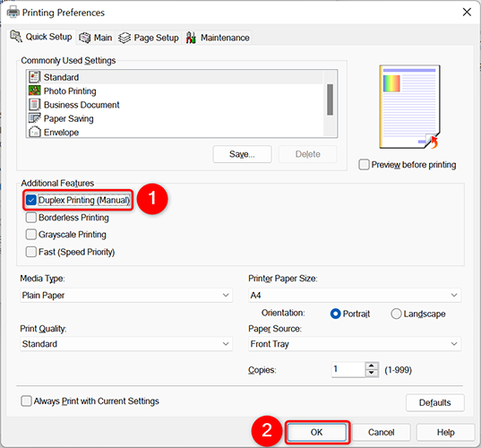The width and height of the screenshot is (481, 448).
Task: Select the Paper Saving icon
Action: coord(34,118)
